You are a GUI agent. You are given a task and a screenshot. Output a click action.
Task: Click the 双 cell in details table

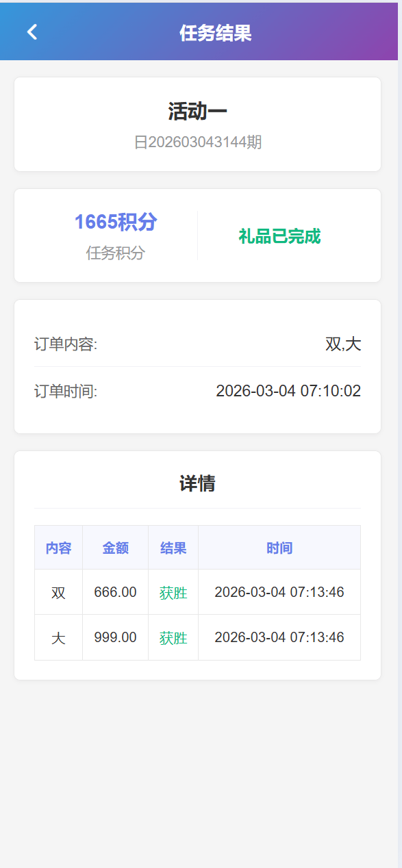click(x=58, y=592)
